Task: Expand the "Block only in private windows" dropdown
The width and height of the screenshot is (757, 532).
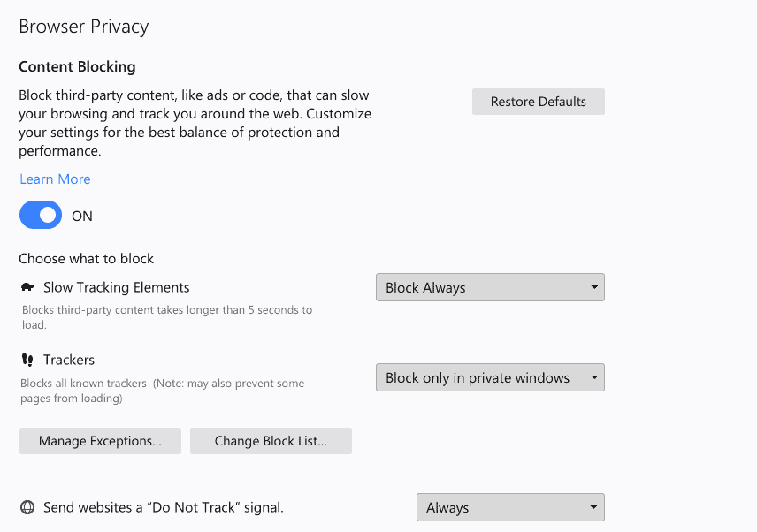Action: [x=490, y=377]
